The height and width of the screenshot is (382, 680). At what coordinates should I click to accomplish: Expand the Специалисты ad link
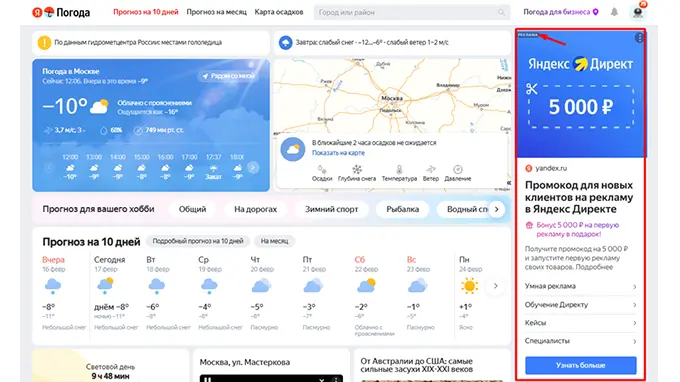pyautogui.click(x=581, y=341)
